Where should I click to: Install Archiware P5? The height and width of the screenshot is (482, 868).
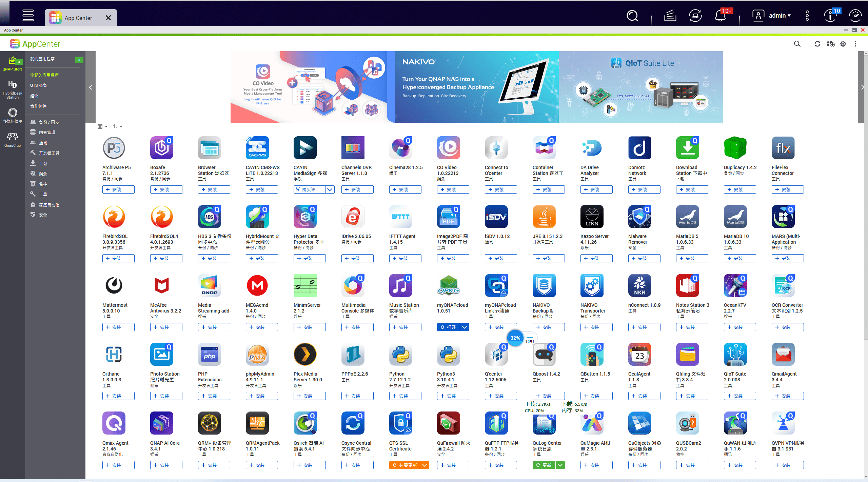[118, 189]
